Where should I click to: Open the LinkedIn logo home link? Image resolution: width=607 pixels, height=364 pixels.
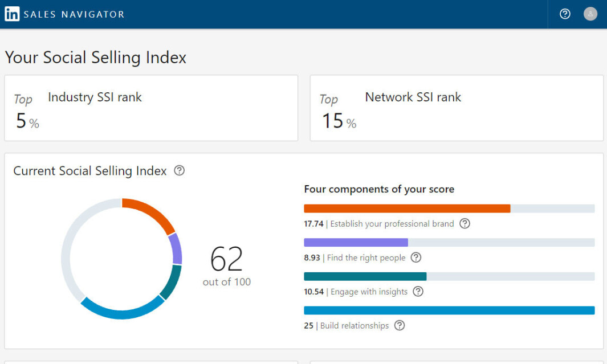[x=12, y=14]
